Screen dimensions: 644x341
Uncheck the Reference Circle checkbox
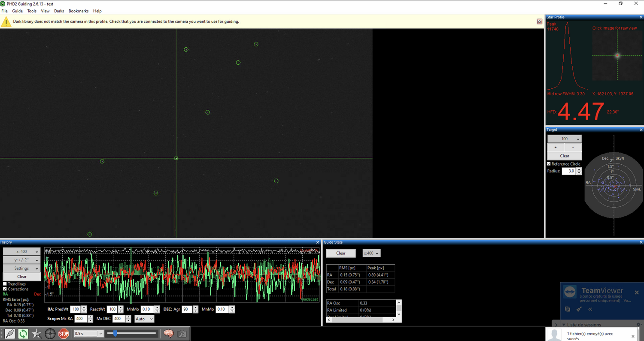(549, 164)
